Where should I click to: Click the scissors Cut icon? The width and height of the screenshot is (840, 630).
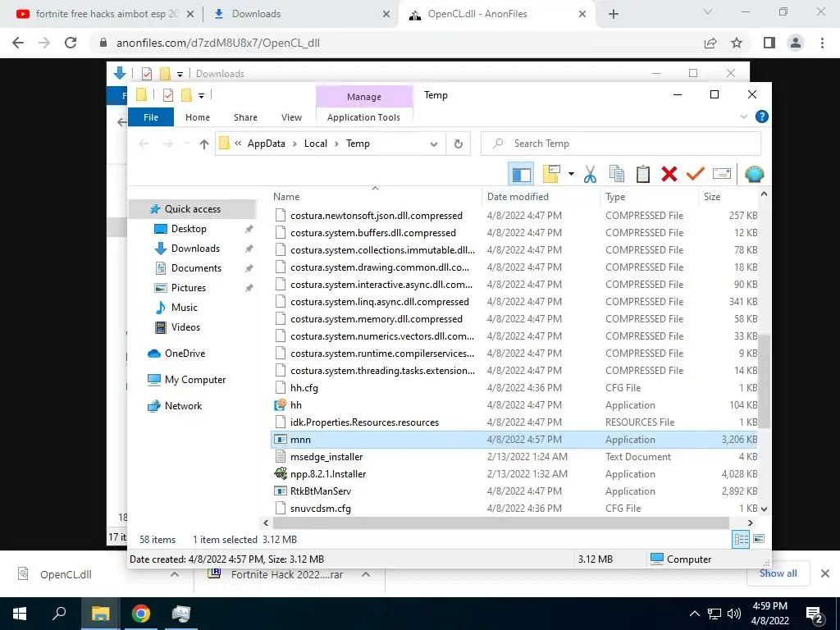[590, 174]
